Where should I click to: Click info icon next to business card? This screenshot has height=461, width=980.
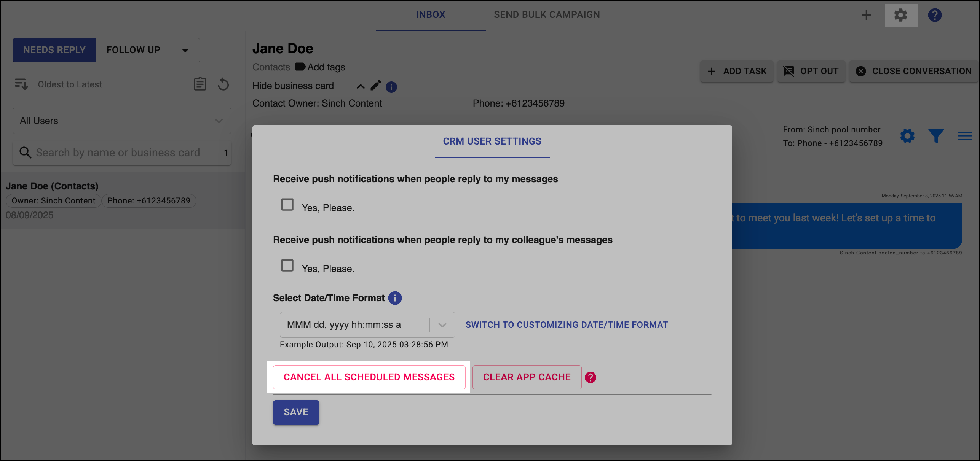[391, 87]
